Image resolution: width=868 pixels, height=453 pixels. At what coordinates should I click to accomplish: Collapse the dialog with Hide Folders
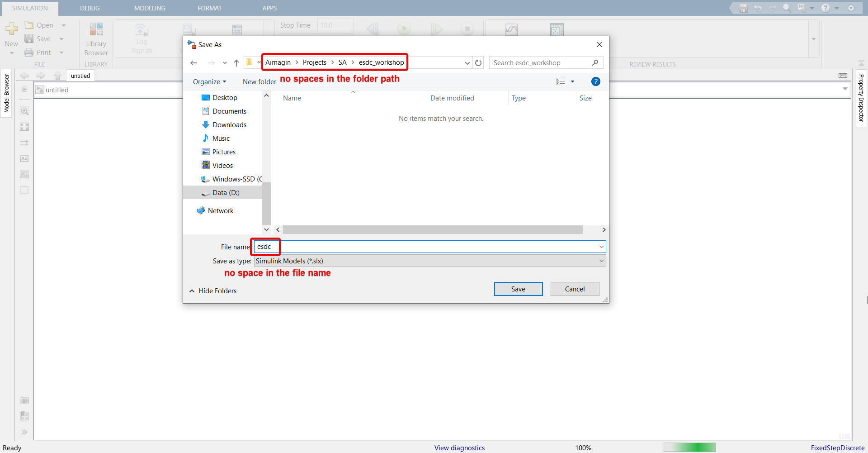click(213, 291)
